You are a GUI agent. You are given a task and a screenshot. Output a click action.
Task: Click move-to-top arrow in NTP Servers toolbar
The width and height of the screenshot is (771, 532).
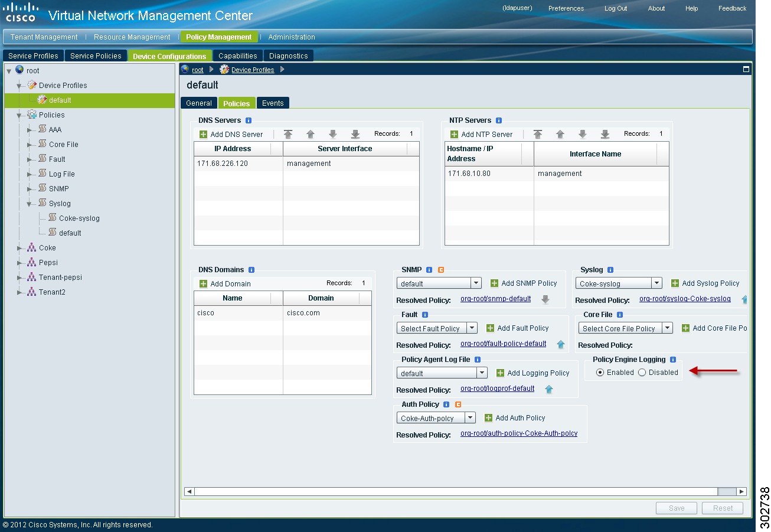[538, 134]
